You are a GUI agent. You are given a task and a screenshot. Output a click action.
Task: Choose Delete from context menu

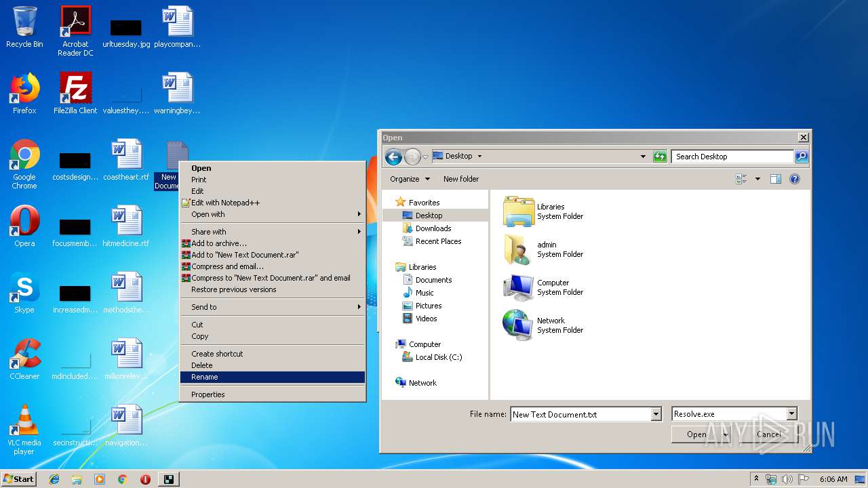(273, 365)
